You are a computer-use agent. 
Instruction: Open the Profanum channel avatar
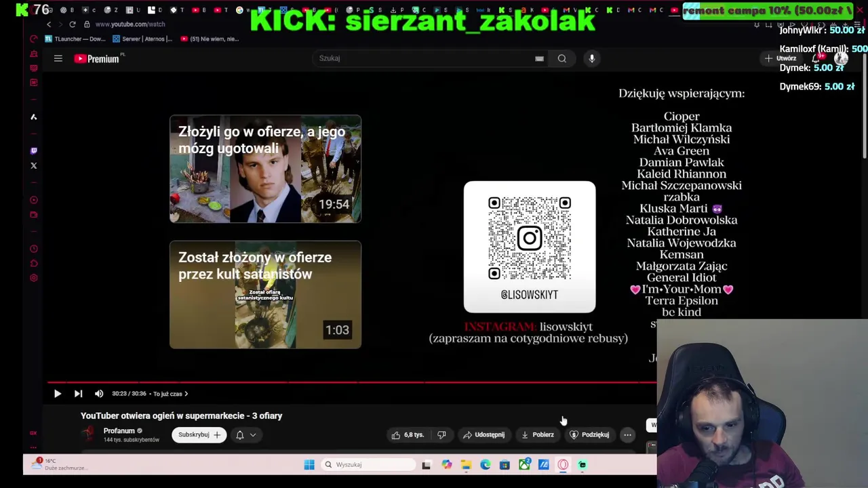coord(89,435)
